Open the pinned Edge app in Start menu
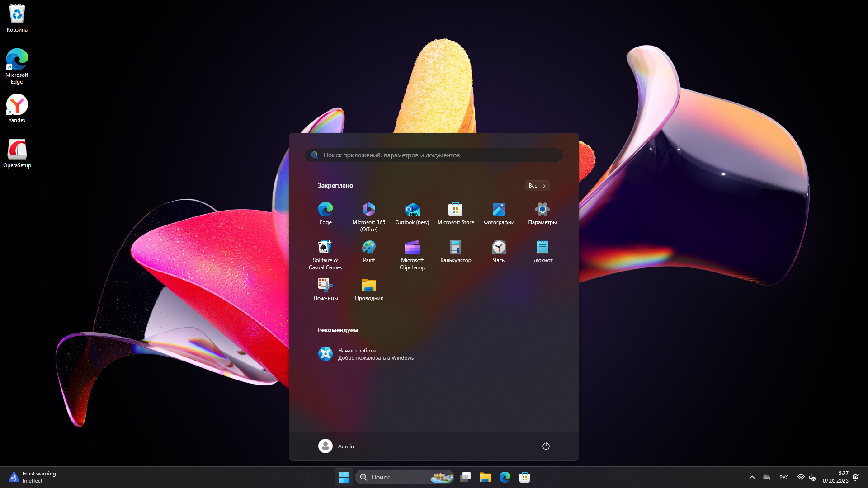This screenshot has height=488, width=868. coord(325,214)
